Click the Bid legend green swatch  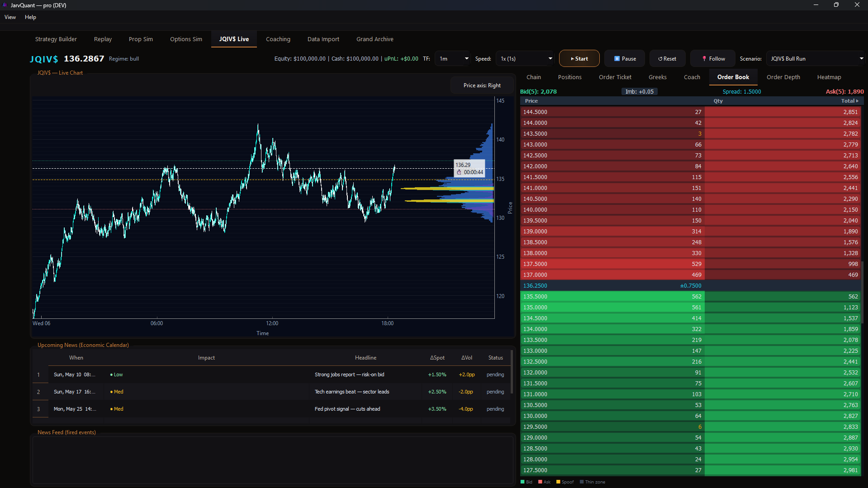[523, 482]
